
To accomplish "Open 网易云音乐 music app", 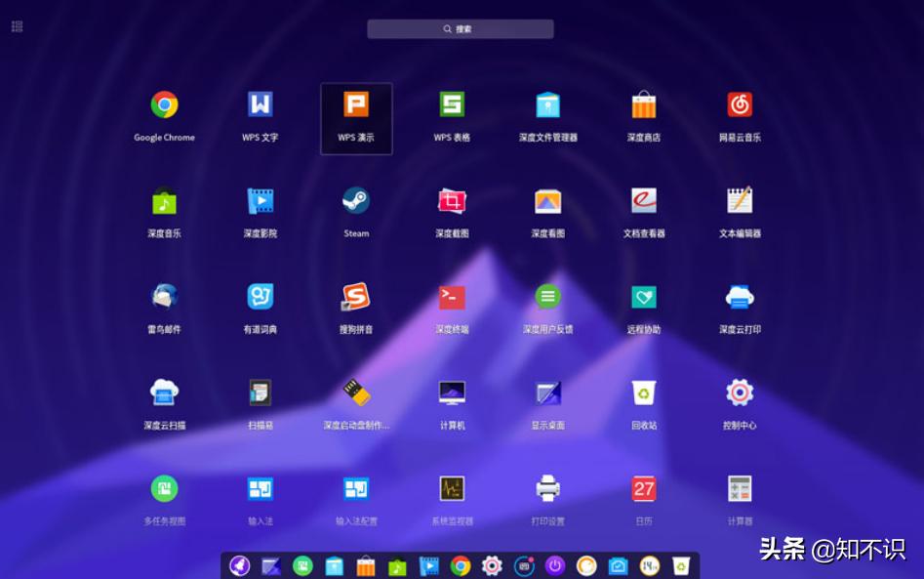I will coord(740,105).
